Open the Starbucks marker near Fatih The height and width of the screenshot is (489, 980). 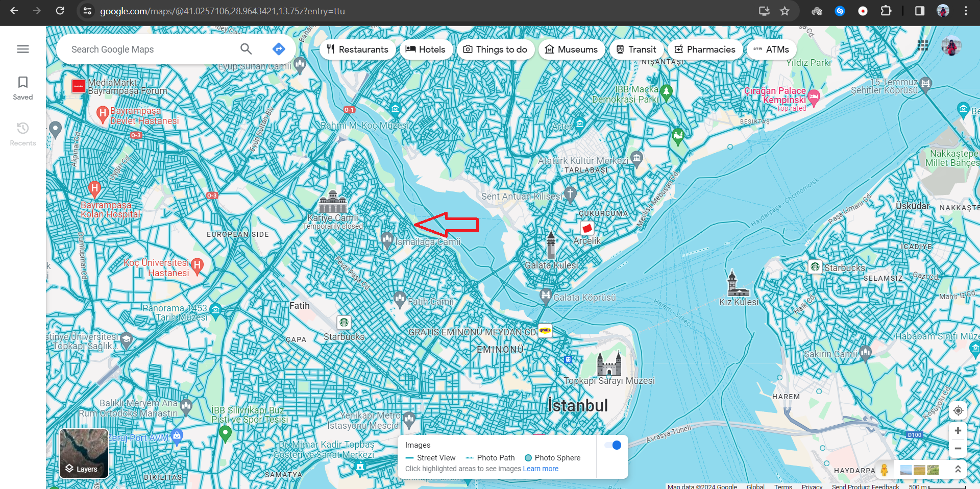(344, 322)
